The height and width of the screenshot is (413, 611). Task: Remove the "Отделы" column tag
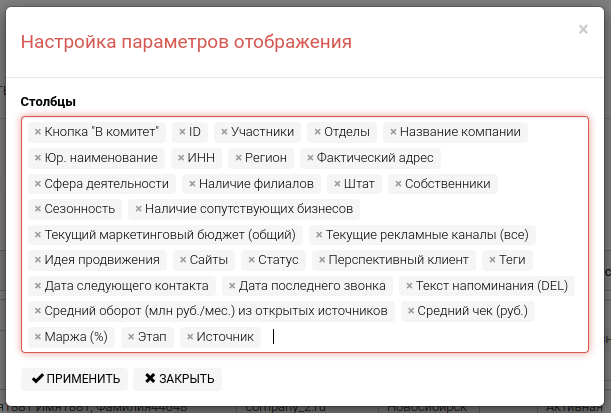pos(317,132)
